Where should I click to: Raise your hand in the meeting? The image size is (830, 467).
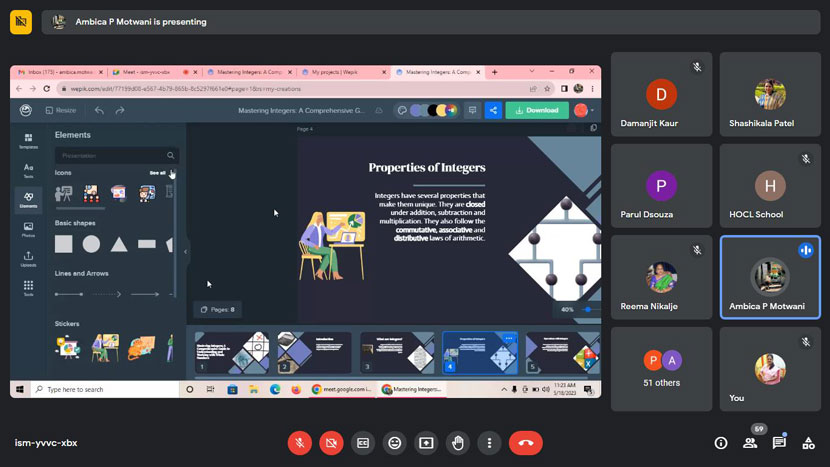[x=458, y=442]
